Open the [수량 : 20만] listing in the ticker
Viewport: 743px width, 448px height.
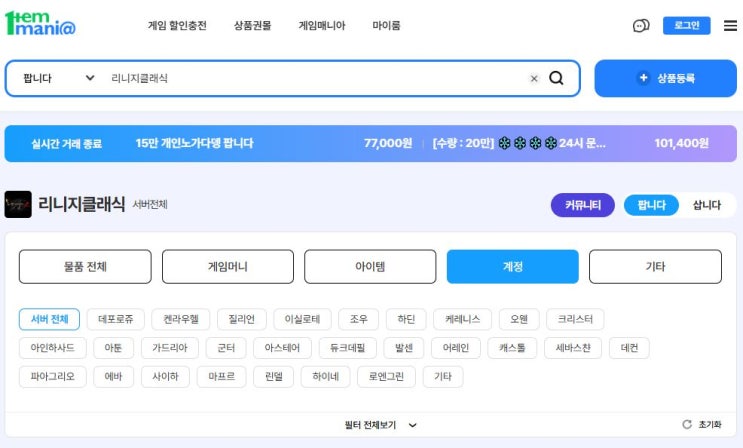519,143
